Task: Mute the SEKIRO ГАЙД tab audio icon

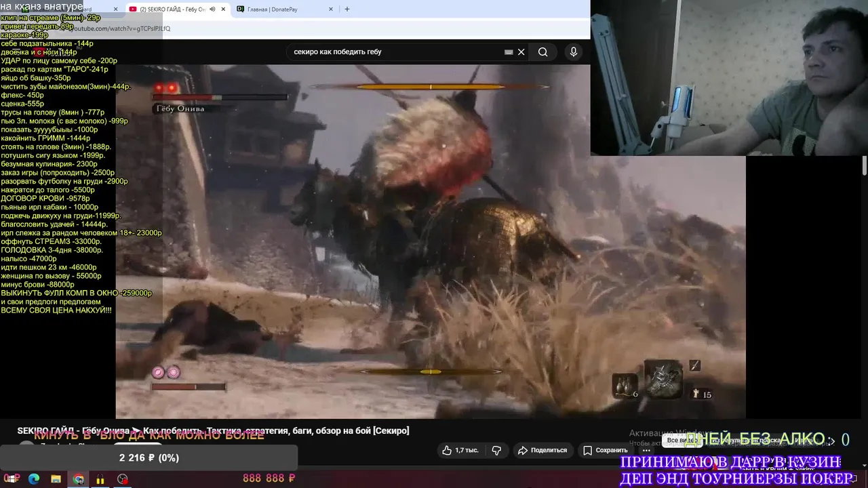Action: 213,9
